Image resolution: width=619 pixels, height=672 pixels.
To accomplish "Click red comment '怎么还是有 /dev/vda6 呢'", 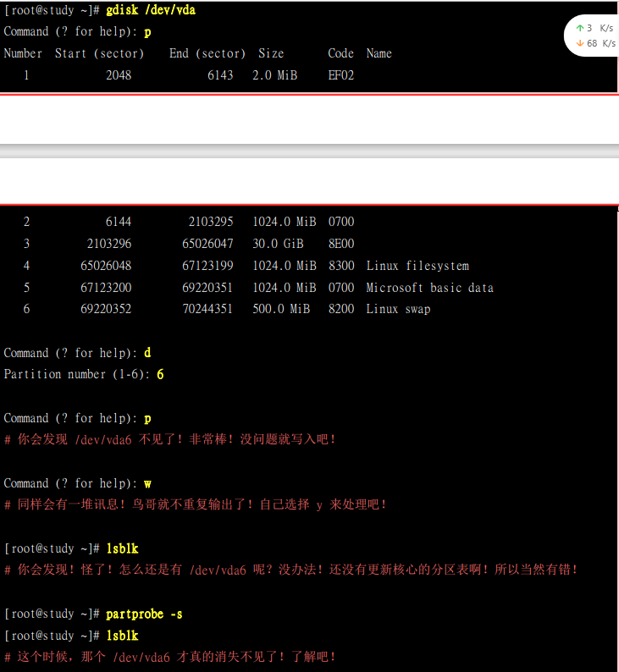I will pos(193,570).
